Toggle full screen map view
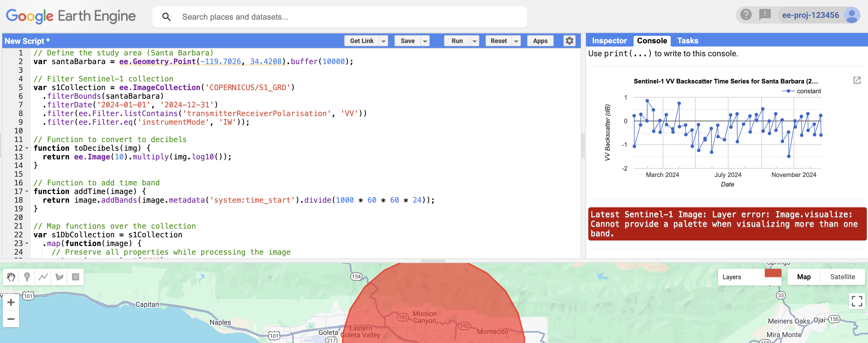868x343 pixels. tap(856, 301)
